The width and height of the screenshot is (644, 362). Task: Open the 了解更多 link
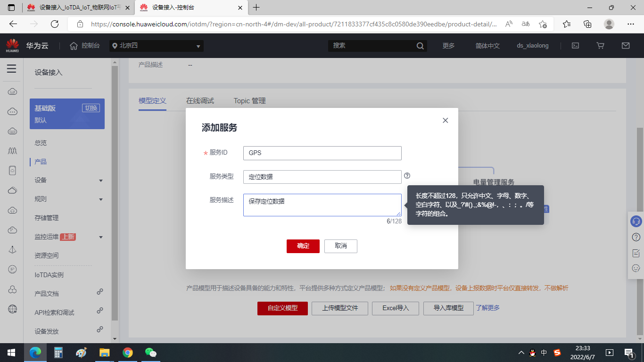pyautogui.click(x=487, y=308)
